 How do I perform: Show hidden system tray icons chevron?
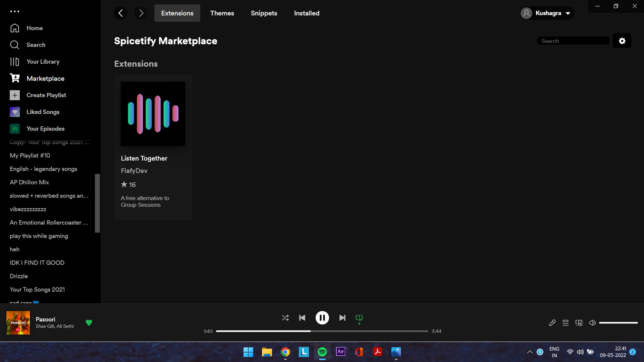(530, 352)
